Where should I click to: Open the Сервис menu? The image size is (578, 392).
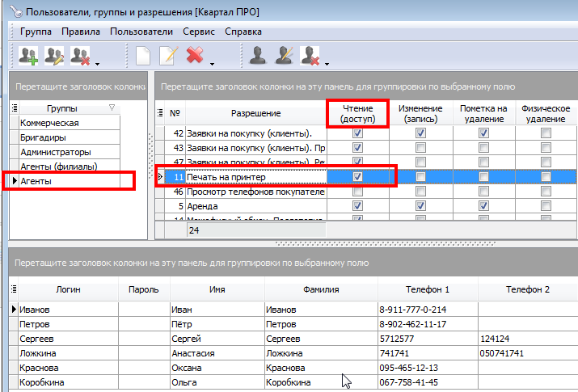pyautogui.click(x=198, y=32)
